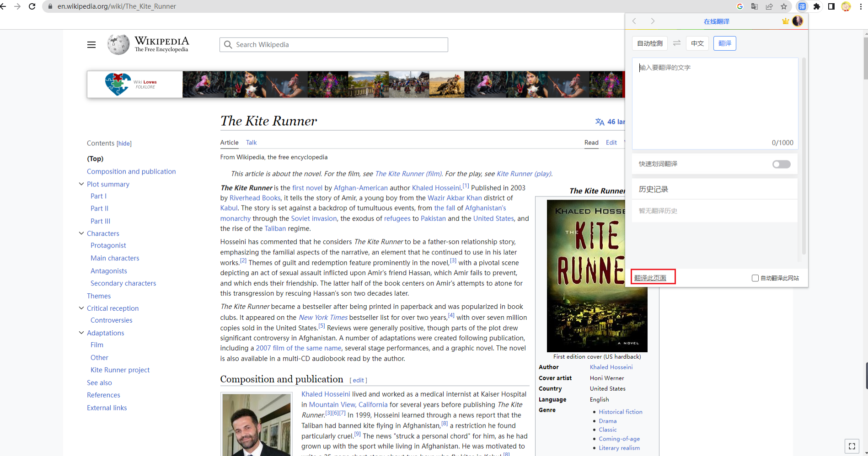Collapse the Critical reception contents section
Image resolution: width=868 pixels, height=456 pixels.
[81, 308]
